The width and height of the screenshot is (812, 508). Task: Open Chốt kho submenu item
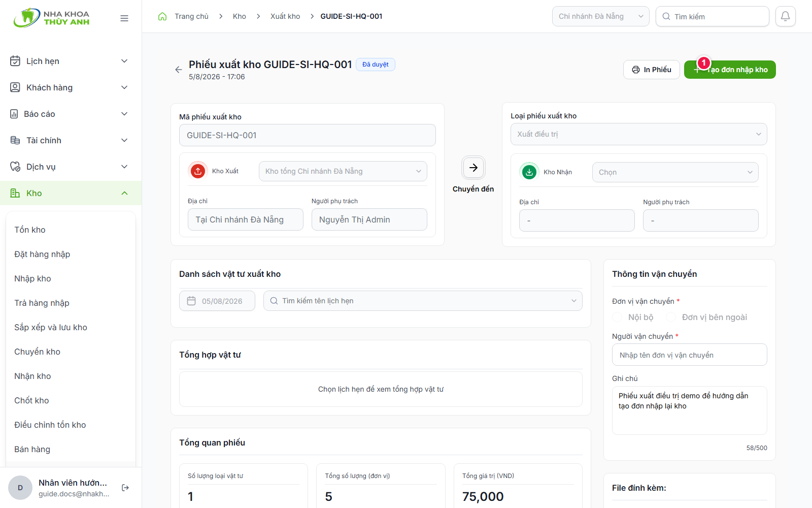click(x=31, y=400)
